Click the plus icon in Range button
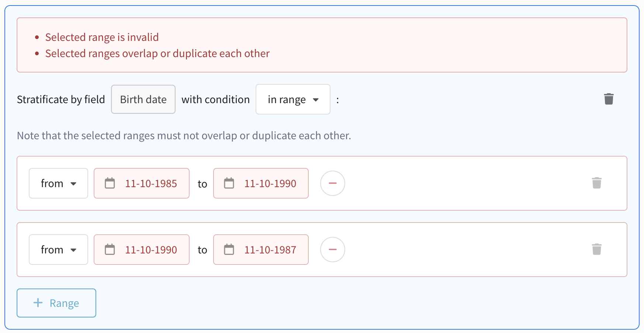The height and width of the screenshot is (333, 644). [x=38, y=303]
